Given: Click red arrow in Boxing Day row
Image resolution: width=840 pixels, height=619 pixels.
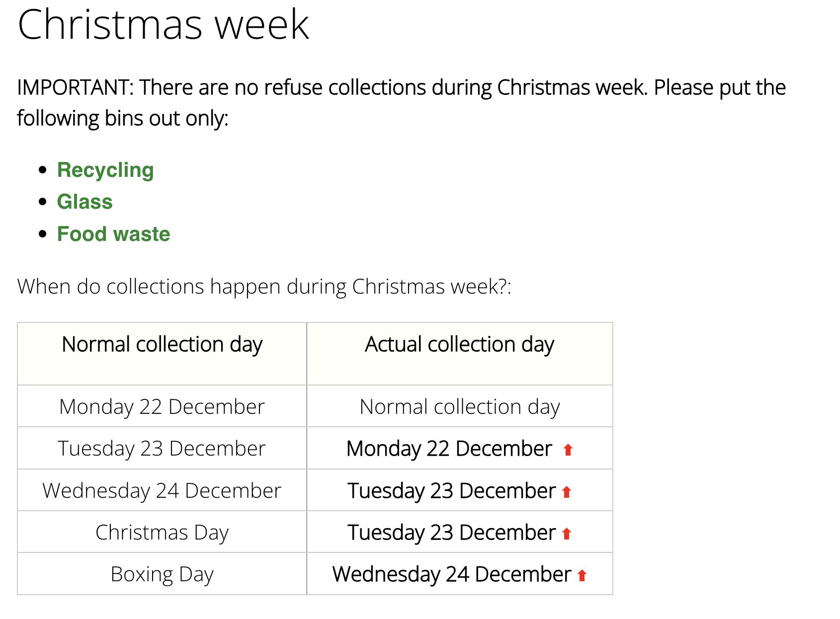Looking at the screenshot, I should pos(582,575).
